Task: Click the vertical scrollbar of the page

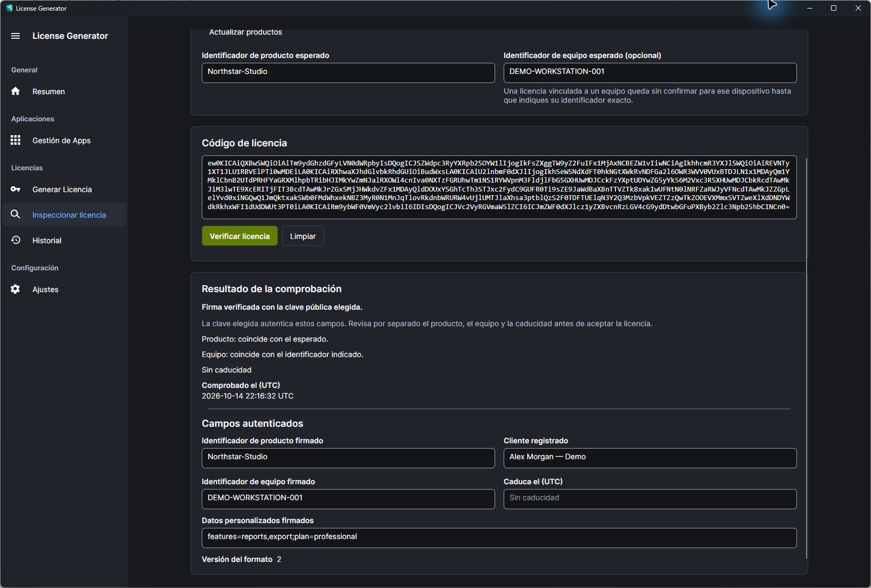Action: [x=807, y=358]
